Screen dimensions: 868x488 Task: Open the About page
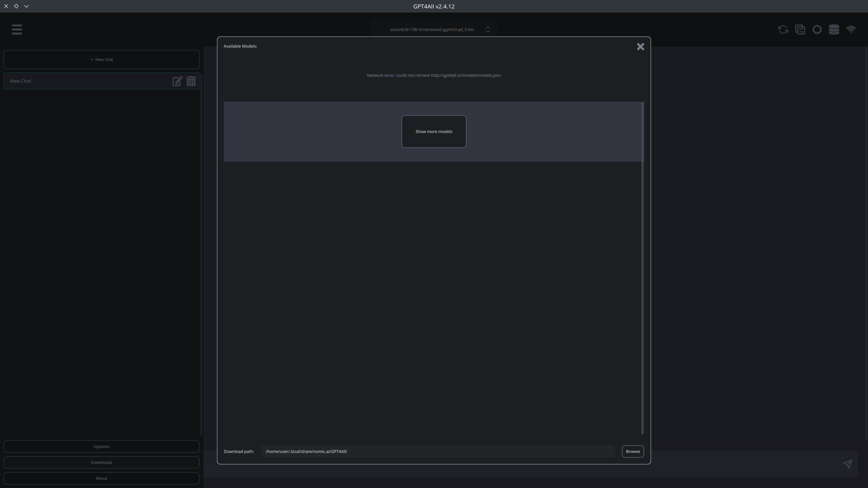click(x=101, y=478)
